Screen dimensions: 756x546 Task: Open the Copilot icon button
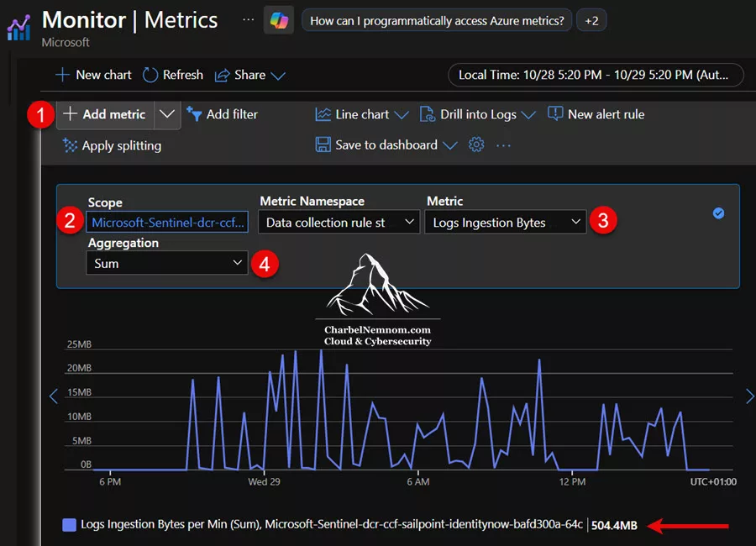279,20
